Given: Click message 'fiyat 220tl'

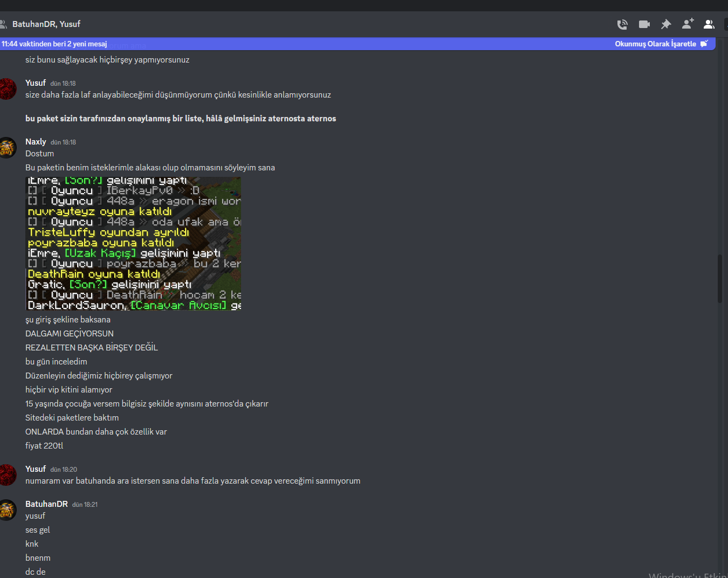Looking at the screenshot, I should (x=44, y=446).
